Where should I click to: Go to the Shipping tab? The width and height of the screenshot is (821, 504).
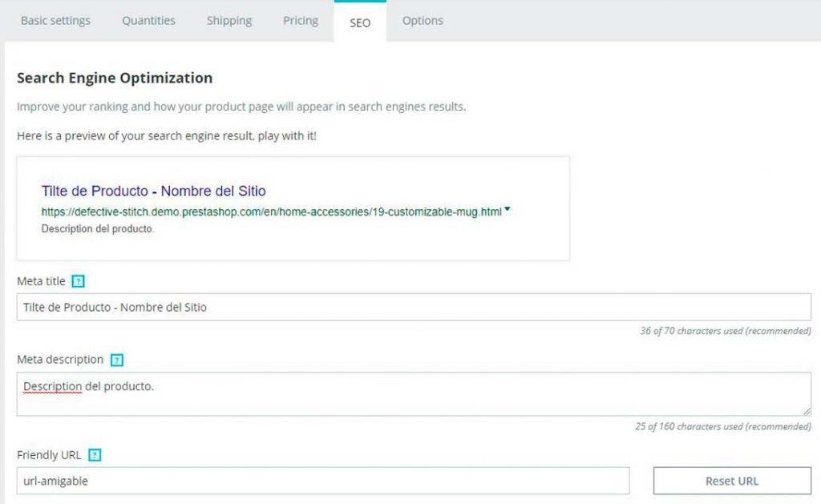click(229, 21)
